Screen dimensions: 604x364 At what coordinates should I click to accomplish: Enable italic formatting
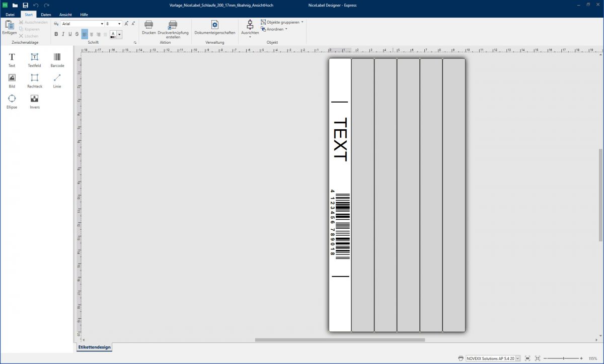[x=63, y=34]
